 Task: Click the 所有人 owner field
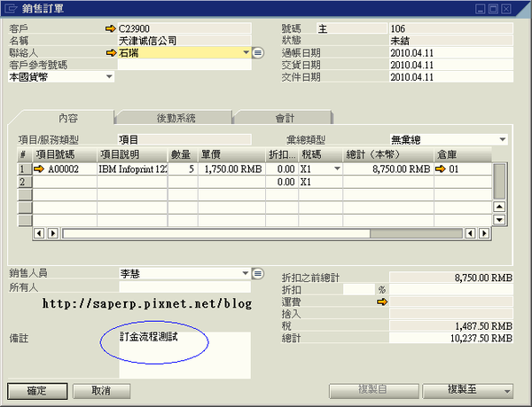tap(184, 287)
